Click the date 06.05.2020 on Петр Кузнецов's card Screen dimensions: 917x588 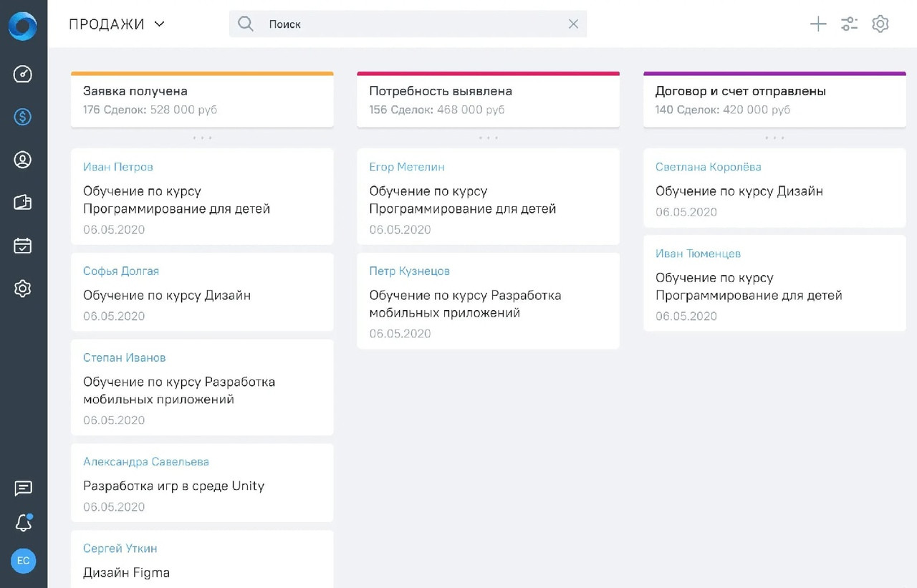[400, 334]
